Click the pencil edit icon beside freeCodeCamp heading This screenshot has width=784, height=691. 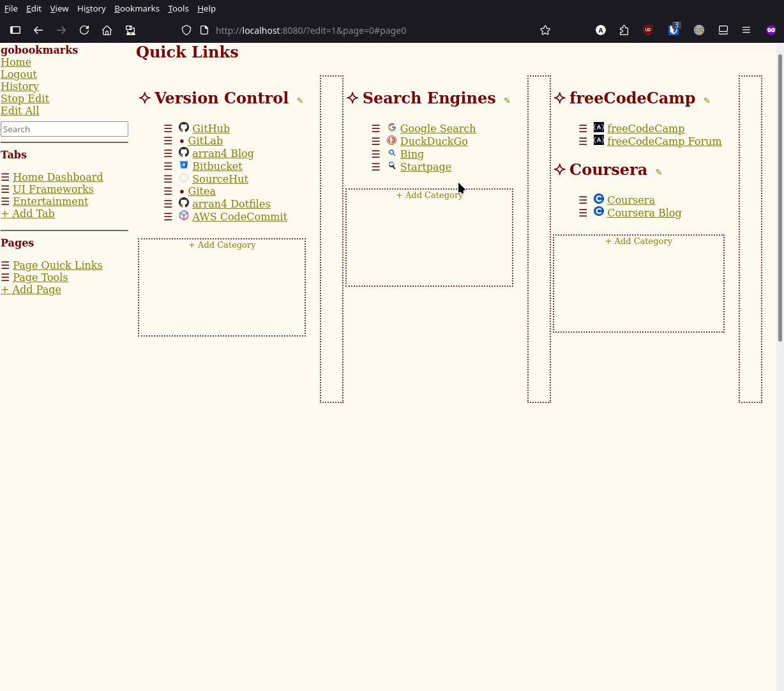pyautogui.click(x=707, y=100)
